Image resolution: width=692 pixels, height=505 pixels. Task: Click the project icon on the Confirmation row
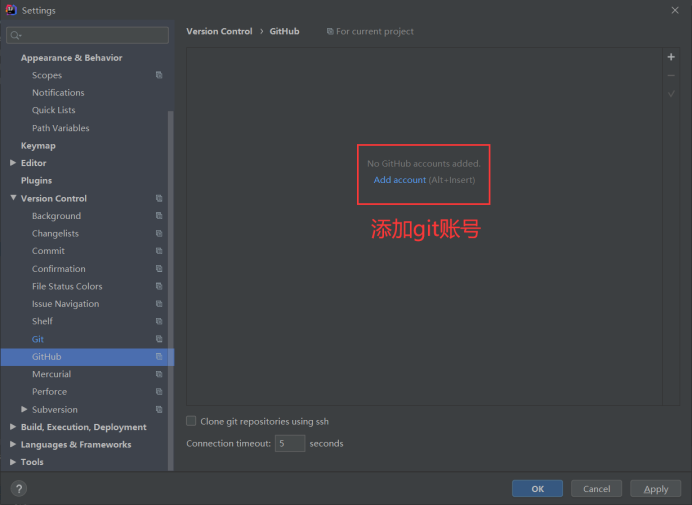coord(159,268)
